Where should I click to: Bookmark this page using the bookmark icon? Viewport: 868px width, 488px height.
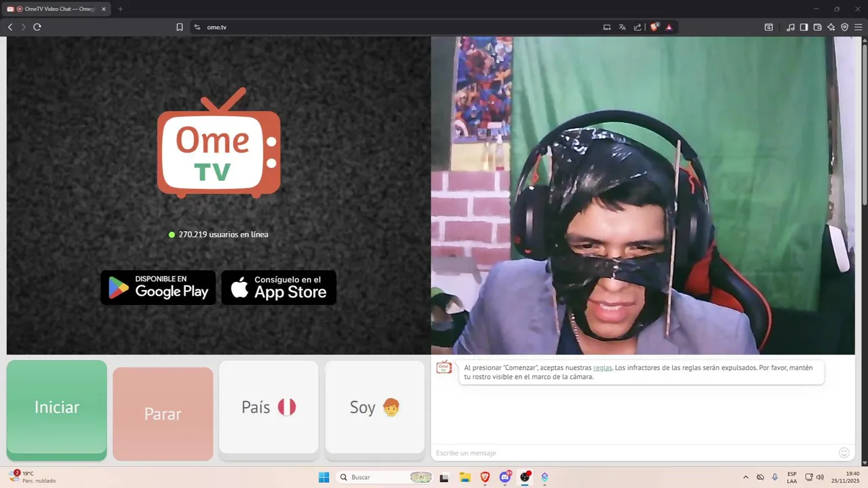(x=180, y=27)
